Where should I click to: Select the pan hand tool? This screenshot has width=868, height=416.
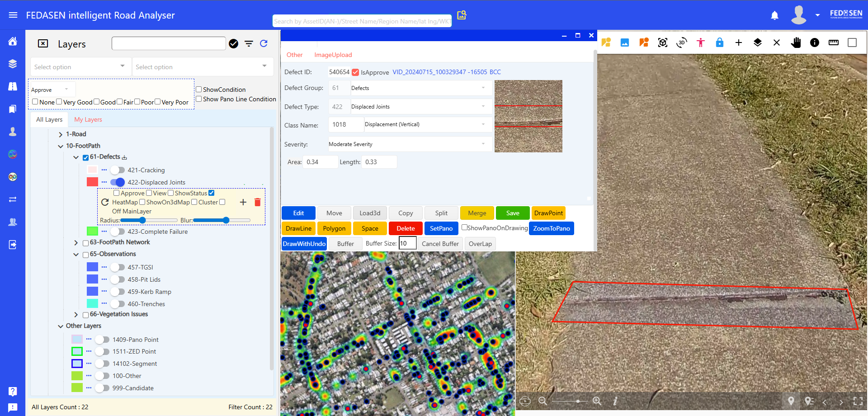796,43
